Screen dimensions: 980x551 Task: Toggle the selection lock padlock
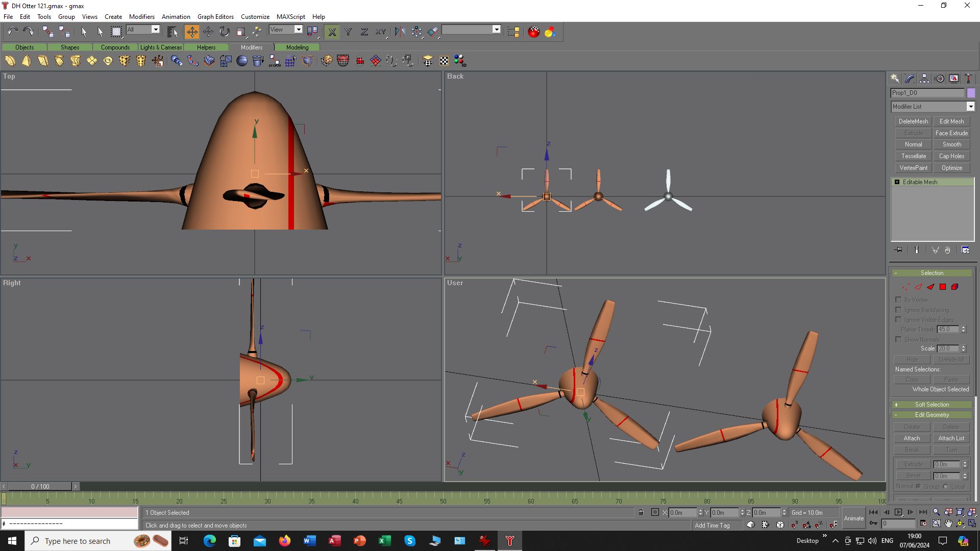(x=641, y=512)
